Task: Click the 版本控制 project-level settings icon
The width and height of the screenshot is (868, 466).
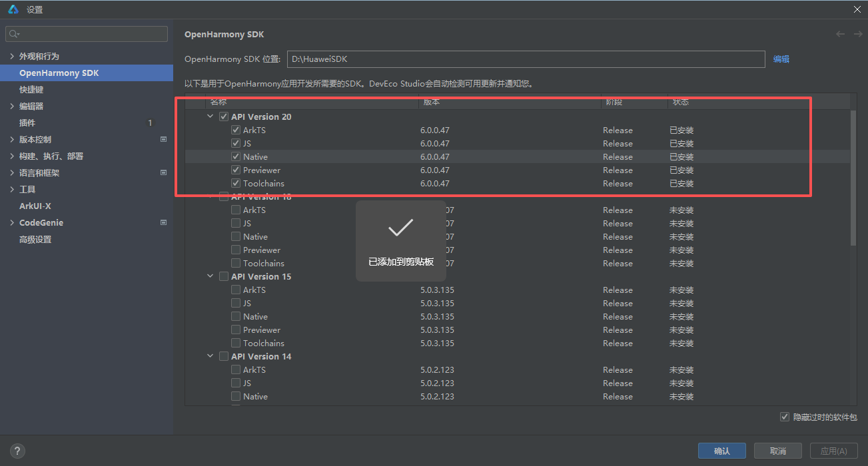Action: [x=164, y=140]
